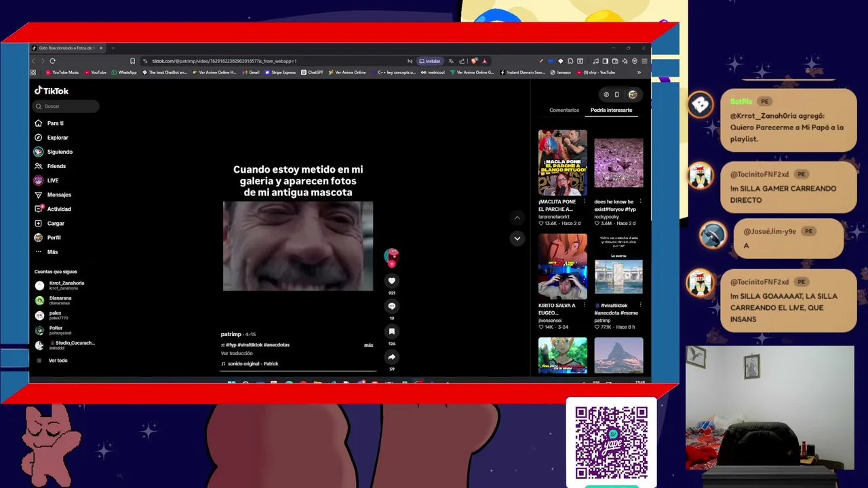
Task: Open the ChatGPT bookmark
Action: [x=312, y=73]
